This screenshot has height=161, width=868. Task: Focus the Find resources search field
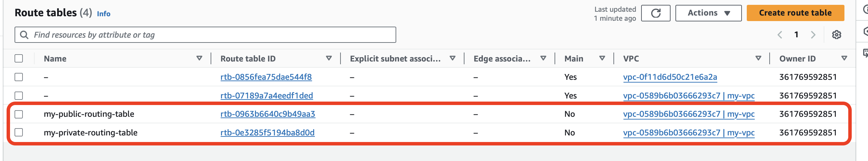(x=208, y=35)
